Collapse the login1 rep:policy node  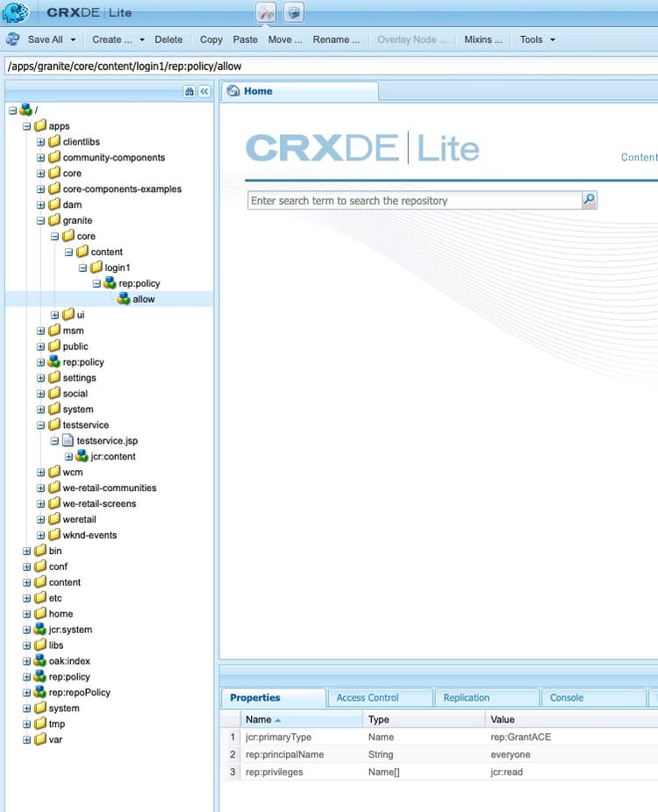point(97,284)
